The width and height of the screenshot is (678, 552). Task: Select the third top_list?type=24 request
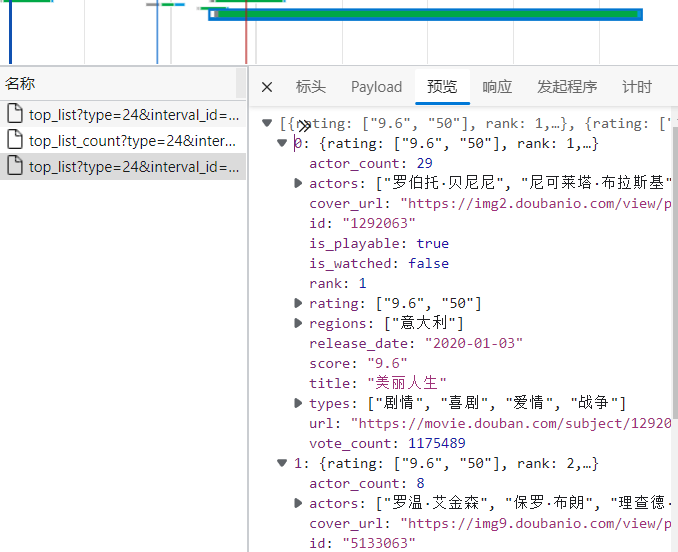(123, 166)
